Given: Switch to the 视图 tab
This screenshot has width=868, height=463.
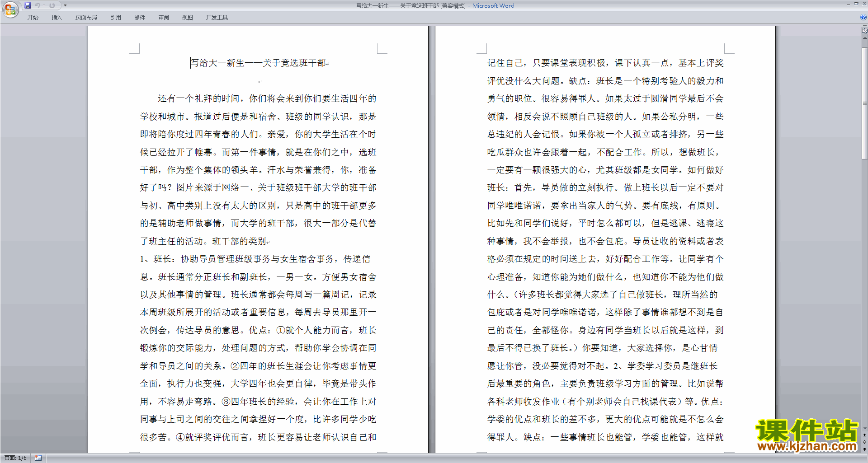Looking at the screenshot, I should point(187,18).
